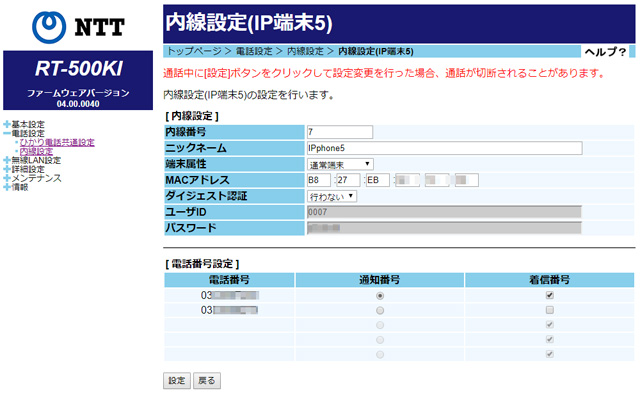
Task: Open the ダイジェスト認証 dropdown
Action: pos(332,197)
